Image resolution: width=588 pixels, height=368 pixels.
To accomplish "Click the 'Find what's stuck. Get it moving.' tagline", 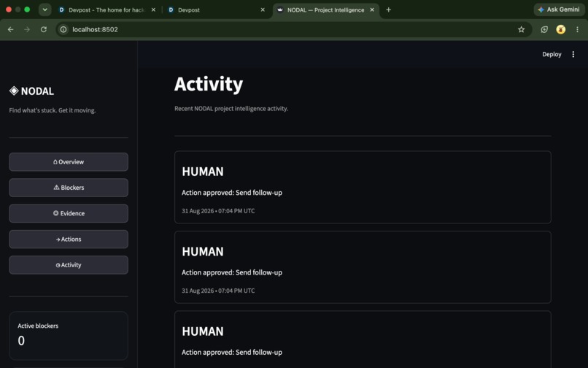I will (x=53, y=110).
